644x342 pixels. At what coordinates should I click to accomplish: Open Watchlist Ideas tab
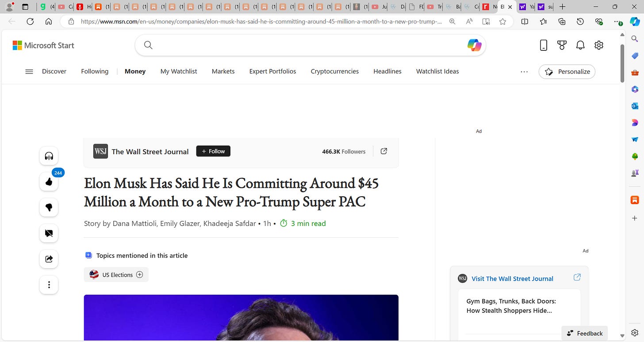(437, 71)
